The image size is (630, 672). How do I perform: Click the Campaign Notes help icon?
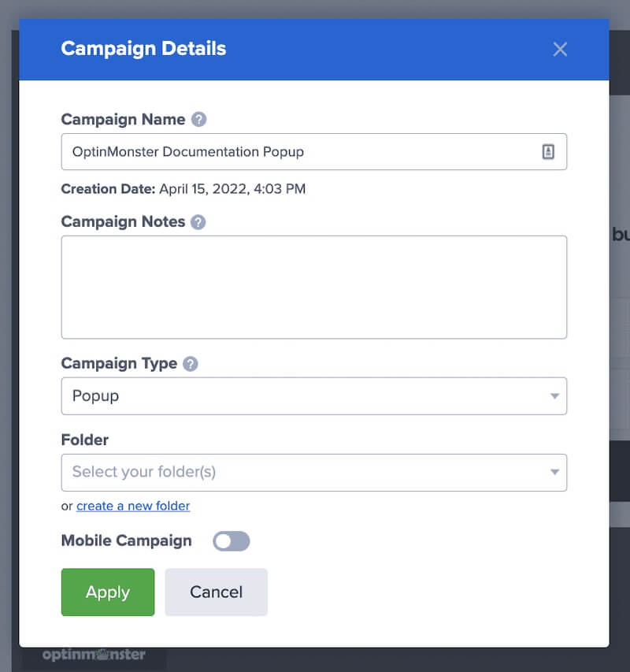[x=198, y=222]
